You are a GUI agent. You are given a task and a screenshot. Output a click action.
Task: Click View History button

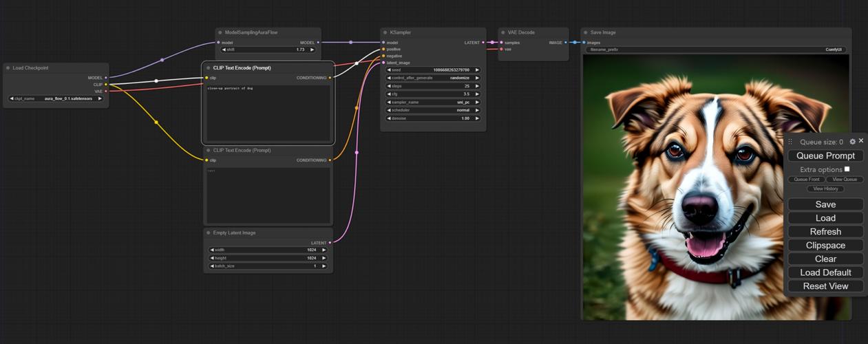825,189
